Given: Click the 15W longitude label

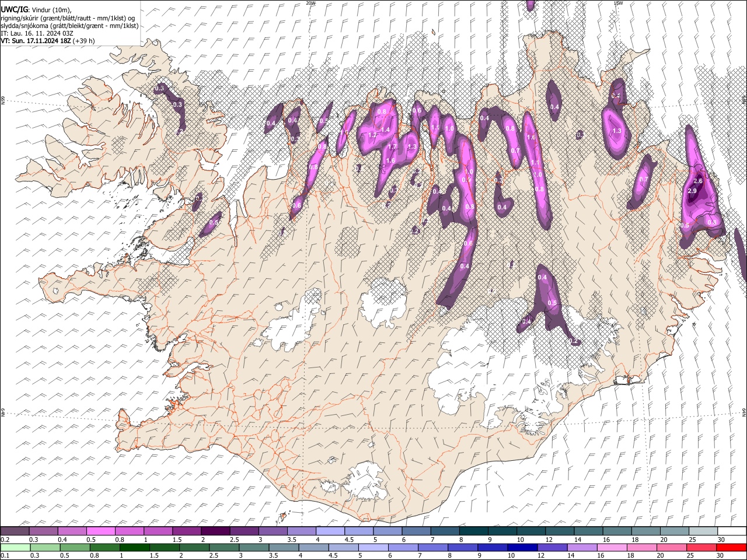Looking at the screenshot, I should coord(618,3).
